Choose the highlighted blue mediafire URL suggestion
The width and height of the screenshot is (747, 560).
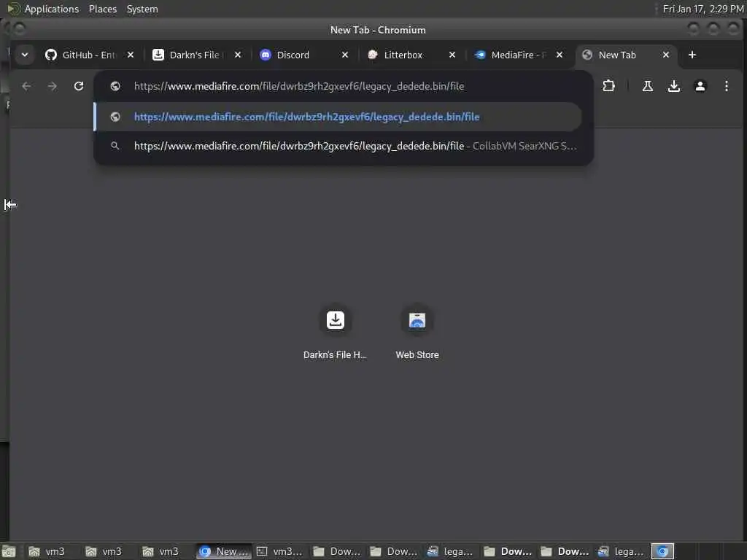338,117
